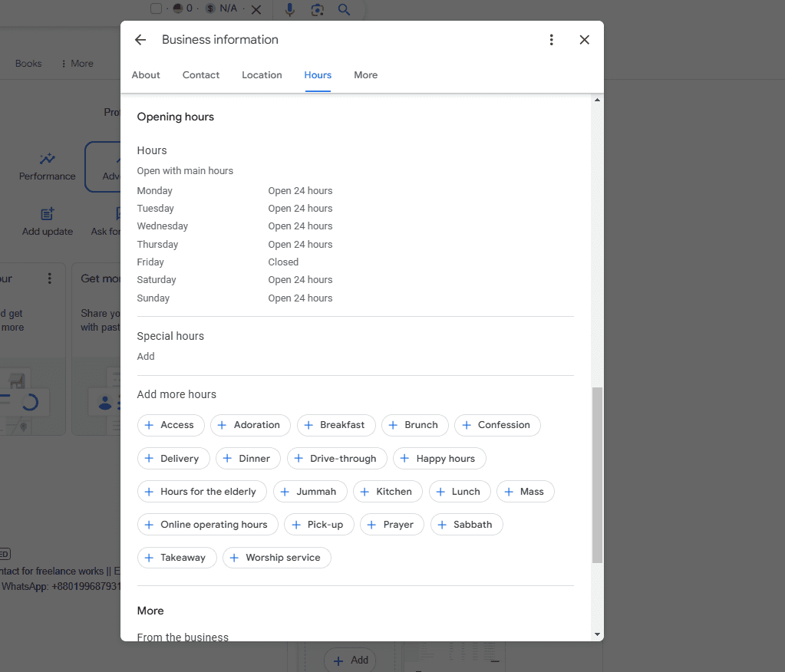The image size is (785, 672).
Task: Add Takeaway hours chip
Action: [x=176, y=558]
